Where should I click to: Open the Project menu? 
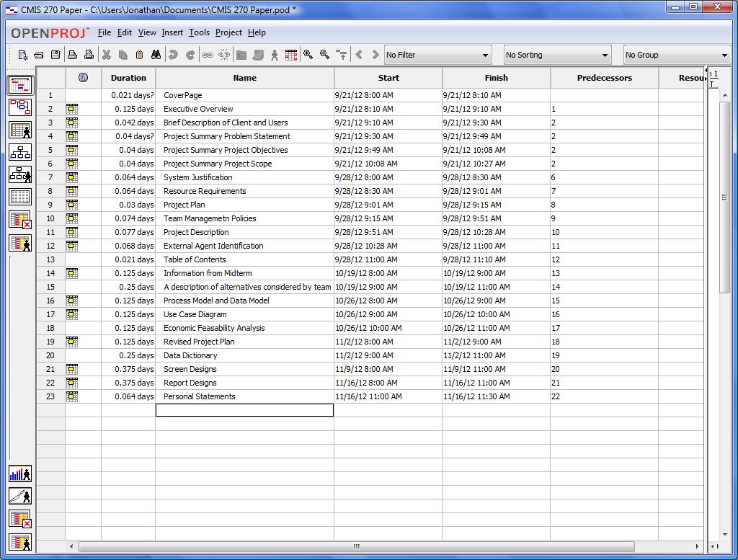click(x=228, y=32)
